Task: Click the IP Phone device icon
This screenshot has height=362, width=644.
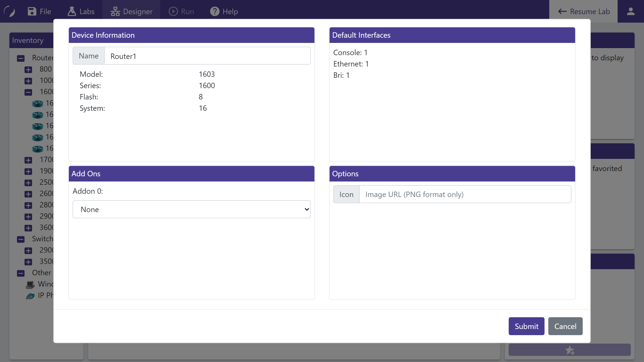Action: (x=30, y=296)
